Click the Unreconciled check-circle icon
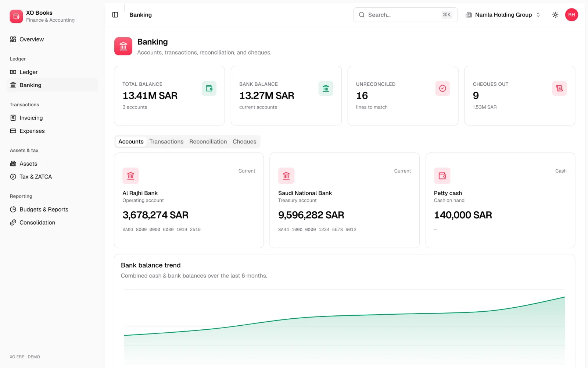The height and width of the screenshot is (368, 588). (x=442, y=88)
